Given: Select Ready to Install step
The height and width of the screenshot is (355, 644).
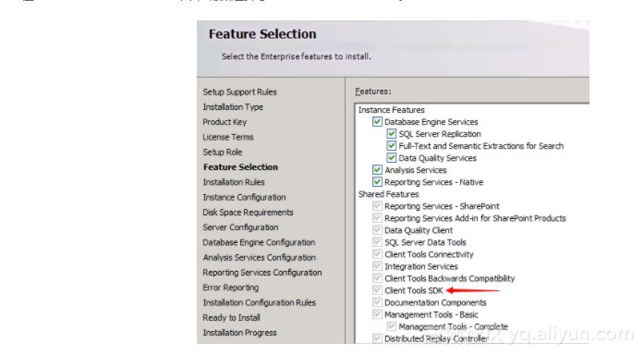Looking at the screenshot, I should (x=231, y=318).
